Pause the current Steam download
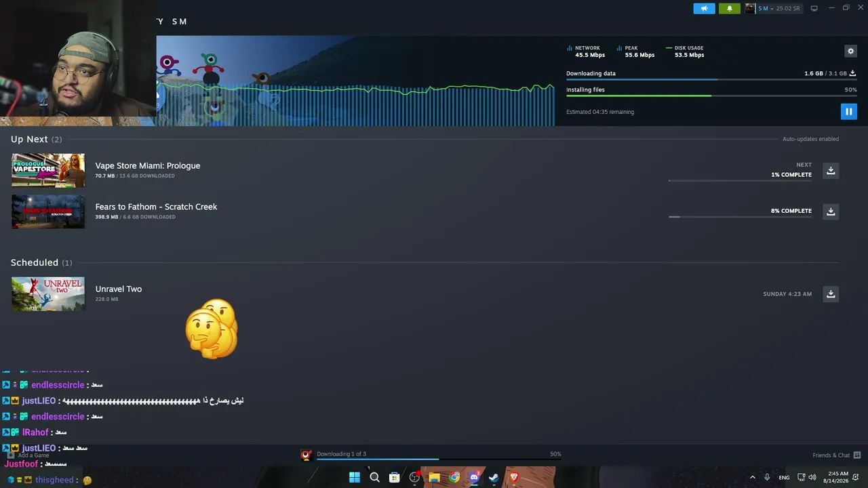The height and width of the screenshot is (488, 868). coord(848,111)
